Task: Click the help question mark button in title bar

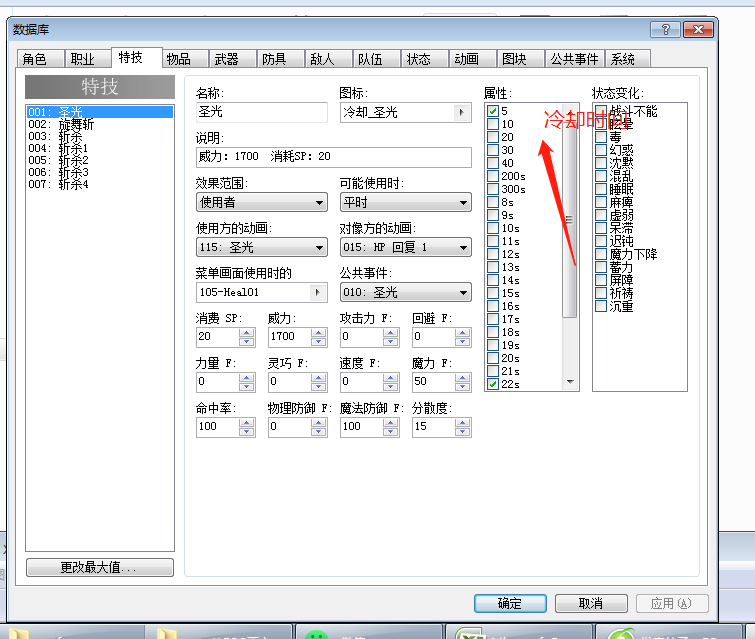Action: click(x=665, y=29)
